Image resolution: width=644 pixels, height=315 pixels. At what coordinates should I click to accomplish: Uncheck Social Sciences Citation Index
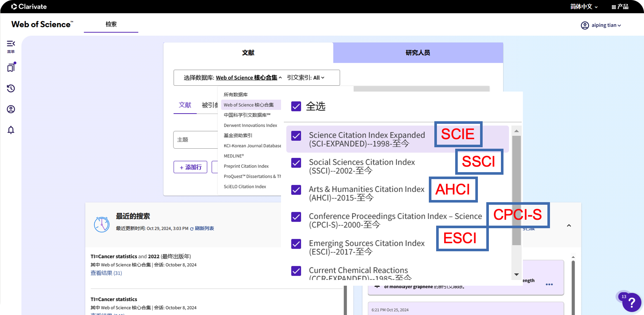coord(296,163)
